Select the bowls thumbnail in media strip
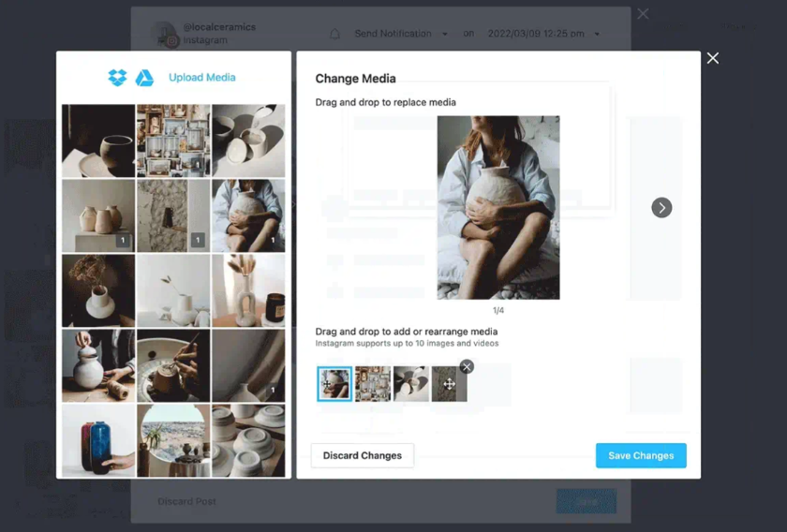The image size is (787, 532). 411,383
